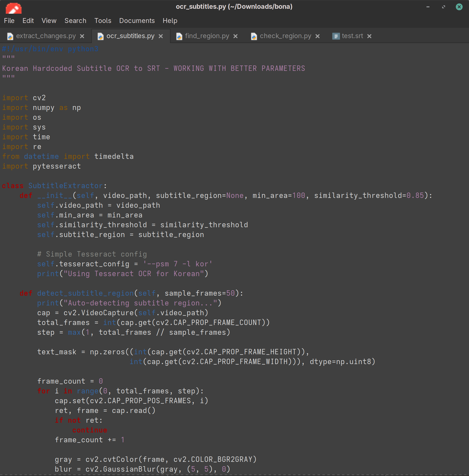Close the check_region.py tab
The image size is (469, 476).
click(318, 36)
